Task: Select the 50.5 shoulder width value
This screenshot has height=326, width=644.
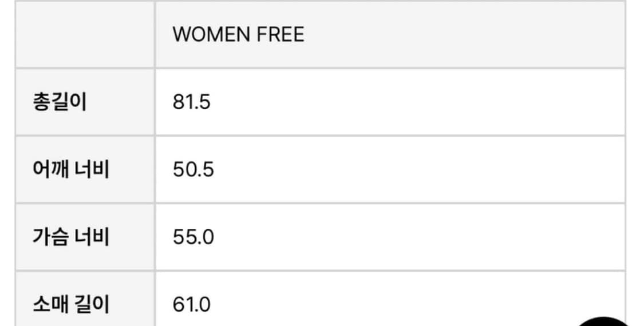Action: pos(193,170)
